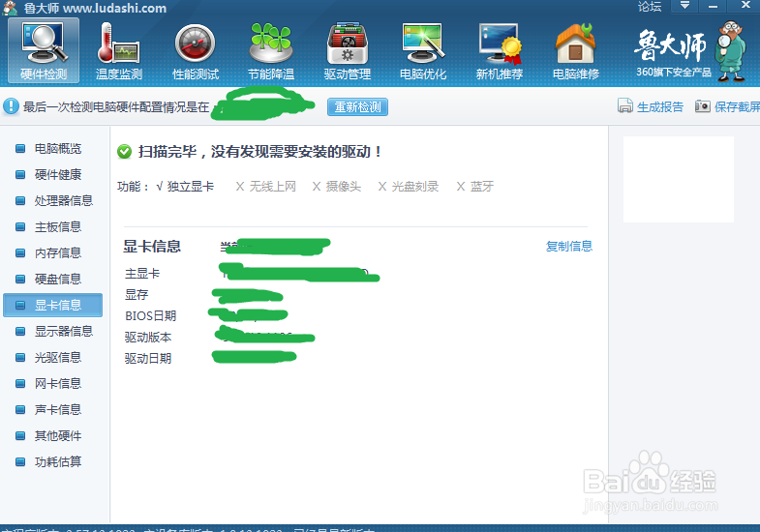Select 光驱信息 in sidebar
760x532 pixels.
click(58, 358)
